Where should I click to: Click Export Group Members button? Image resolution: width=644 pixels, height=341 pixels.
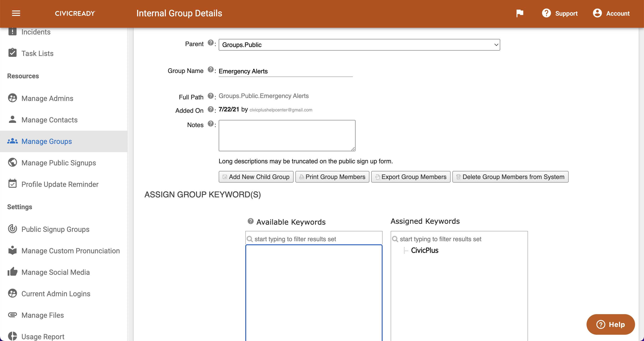411,177
